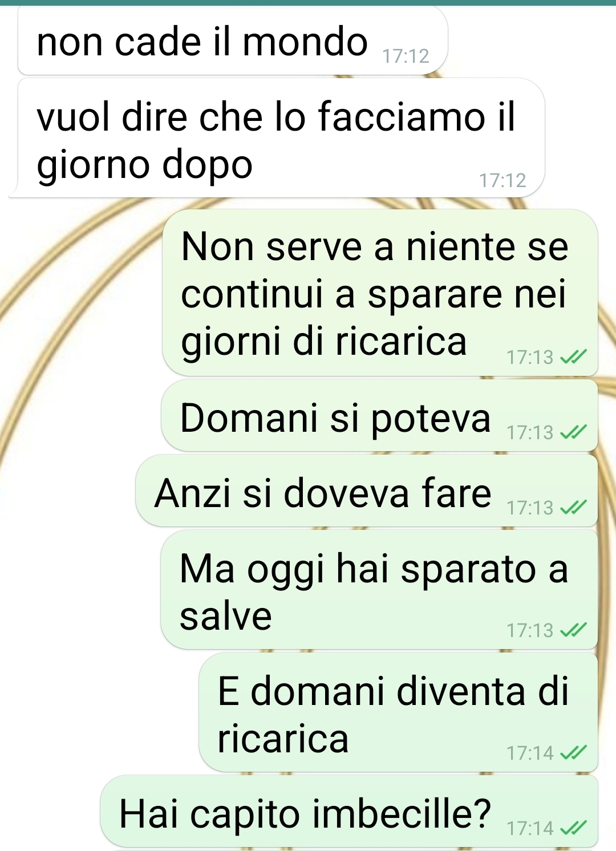This screenshot has width=616, height=851.
Task: Click the 17:12 timestamp on 'non cade il mondo'
Action: (406, 56)
